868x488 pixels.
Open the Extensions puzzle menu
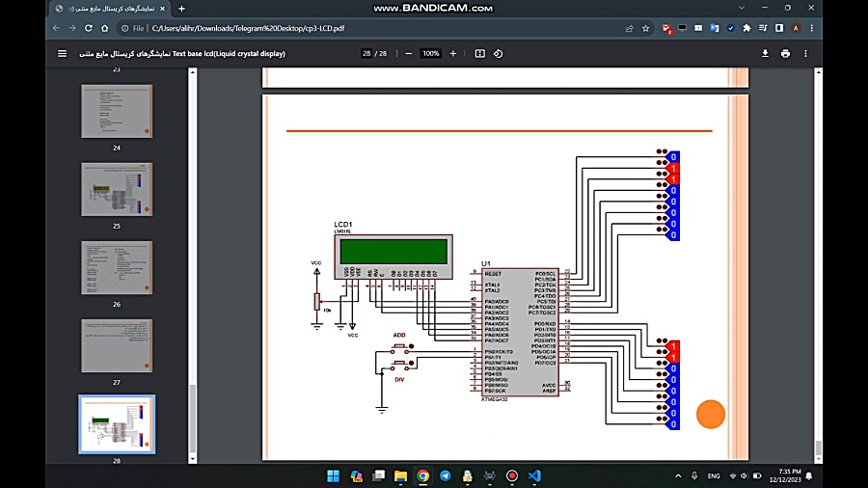coord(746,28)
